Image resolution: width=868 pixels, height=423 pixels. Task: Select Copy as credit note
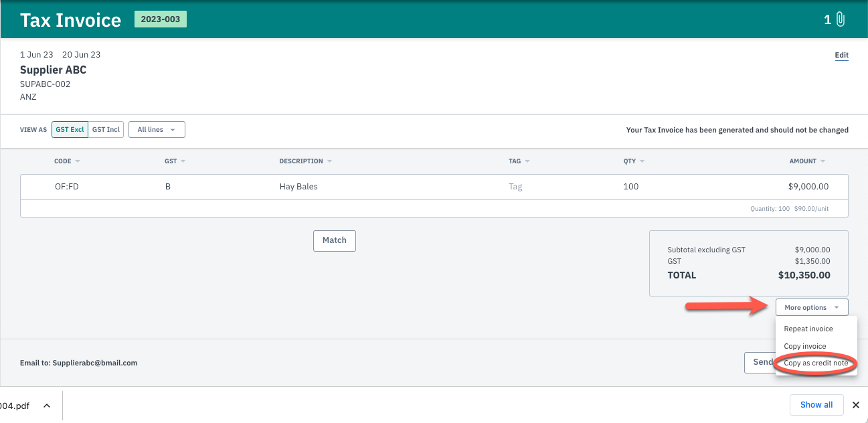(816, 363)
